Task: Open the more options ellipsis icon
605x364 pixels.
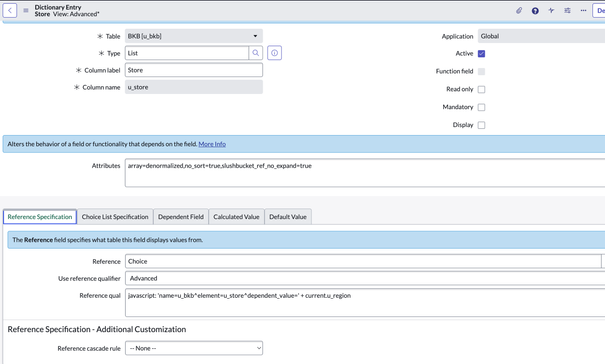Action: 583,10
